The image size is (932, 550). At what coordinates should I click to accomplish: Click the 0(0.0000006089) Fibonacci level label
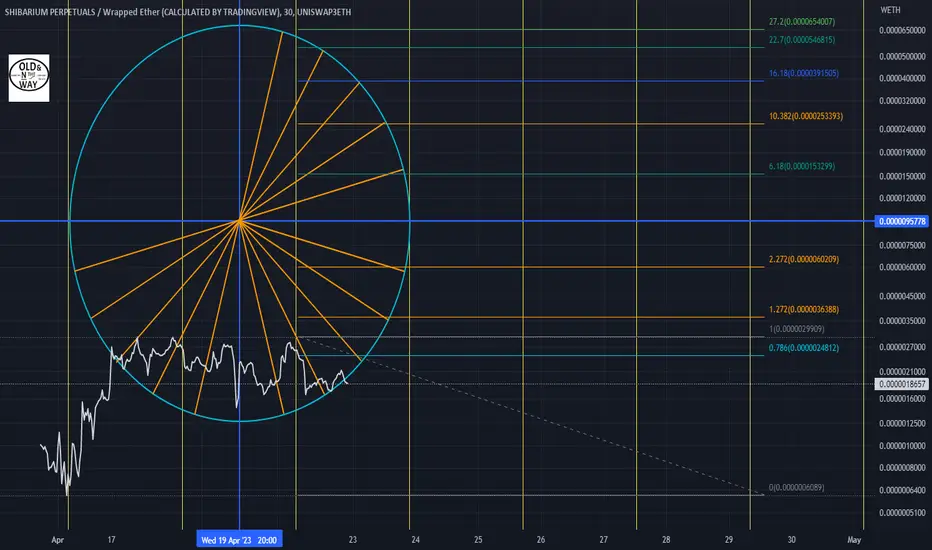pos(796,488)
